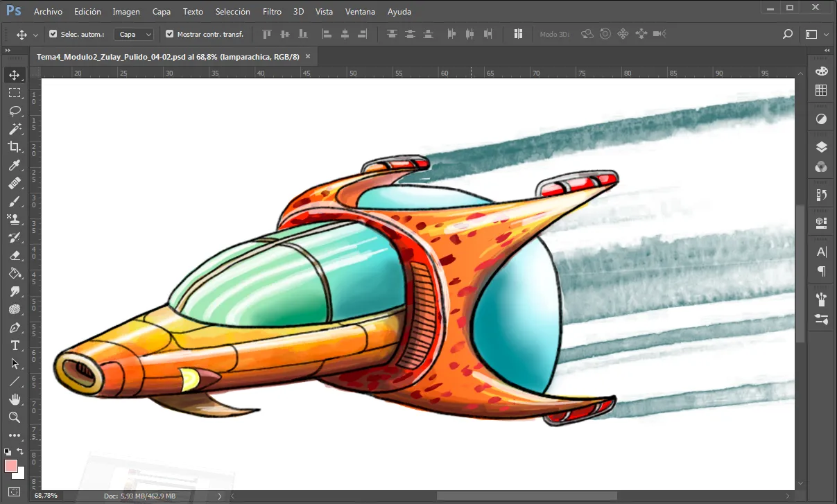Screen dimensions: 837x504
Task: Open the Paragraph panel icon
Action: (x=821, y=270)
